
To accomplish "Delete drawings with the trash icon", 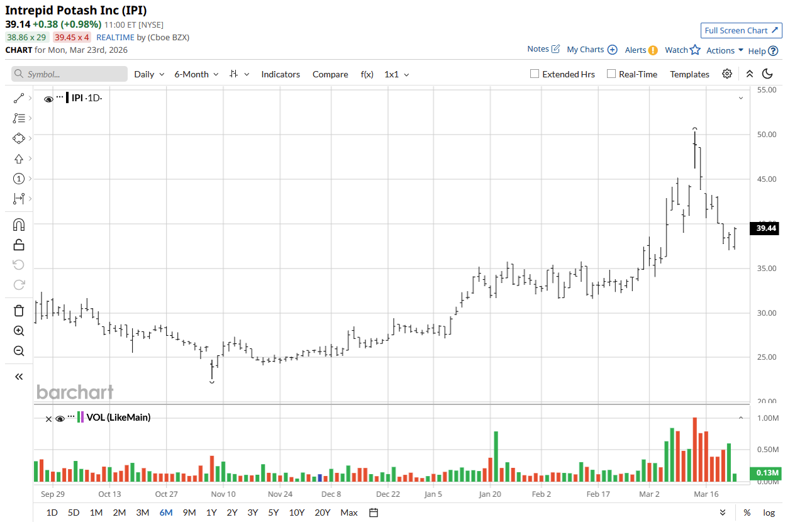I will [19, 311].
